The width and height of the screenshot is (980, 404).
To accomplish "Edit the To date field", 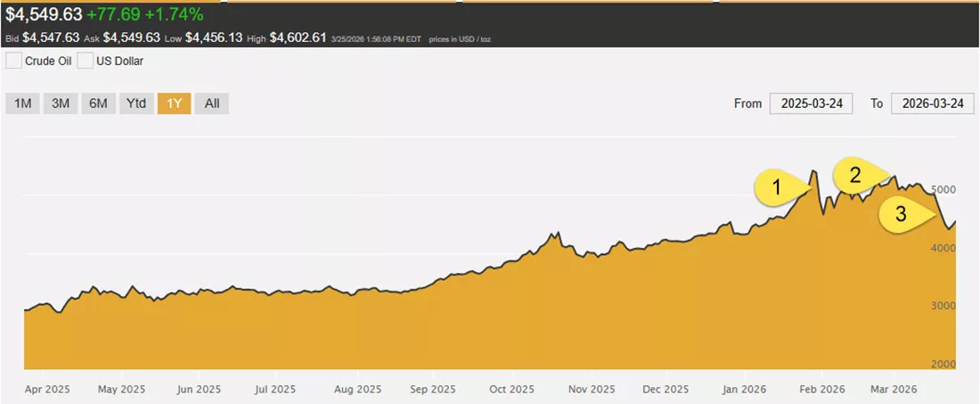I will (x=933, y=103).
